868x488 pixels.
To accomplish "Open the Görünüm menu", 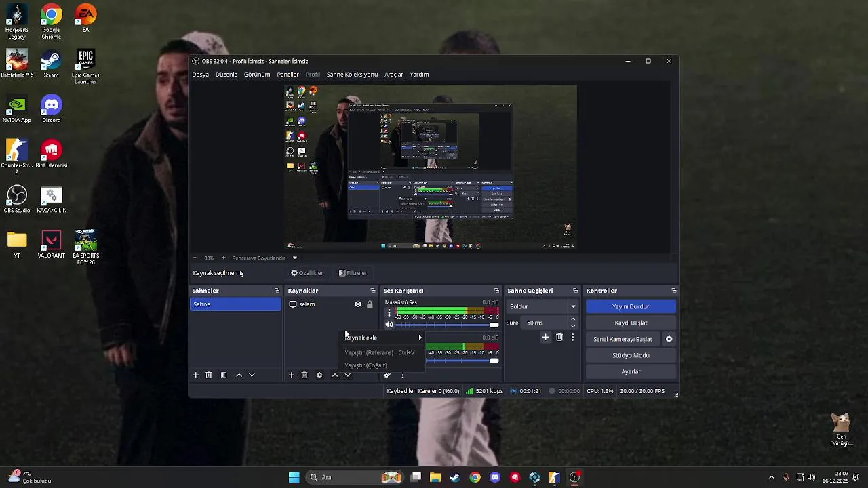I will tap(257, 75).
